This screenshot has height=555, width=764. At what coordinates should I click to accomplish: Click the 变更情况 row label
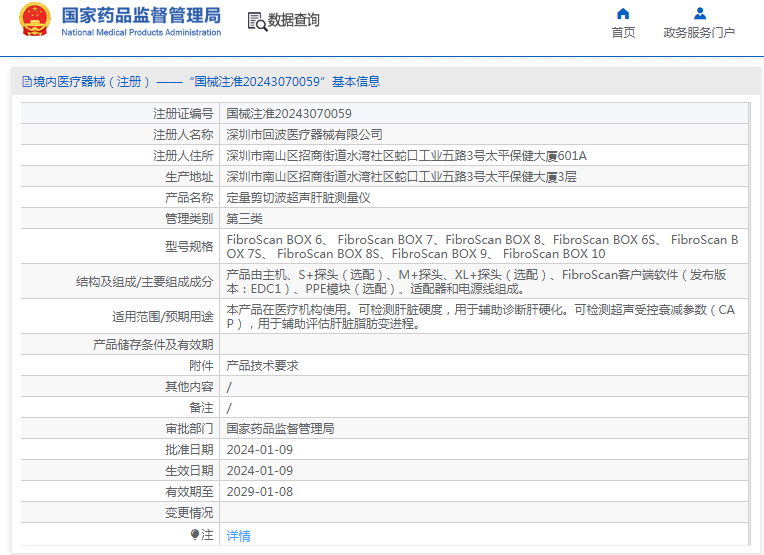click(189, 512)
